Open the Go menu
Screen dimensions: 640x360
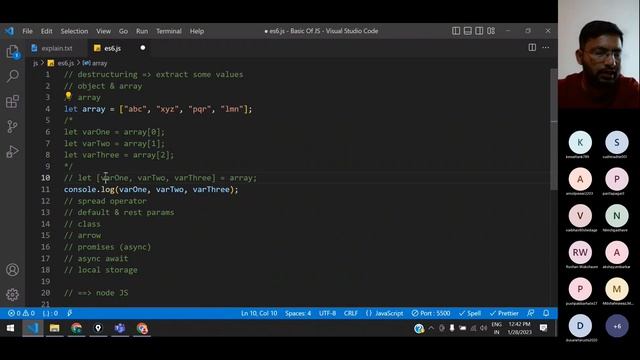123,31
